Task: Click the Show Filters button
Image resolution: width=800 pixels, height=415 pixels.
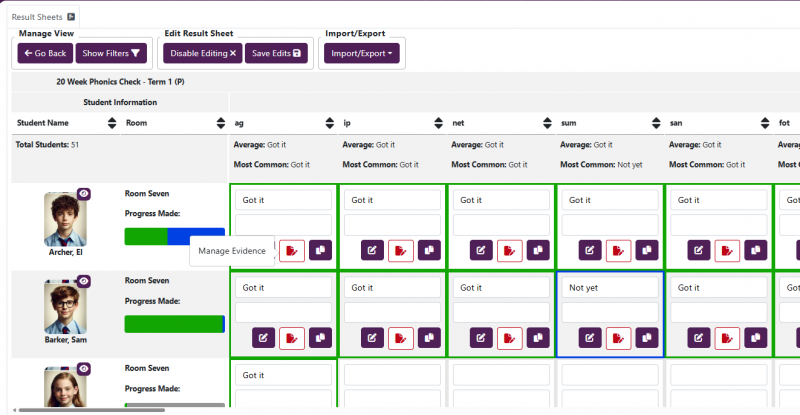Action: [112, 53]
